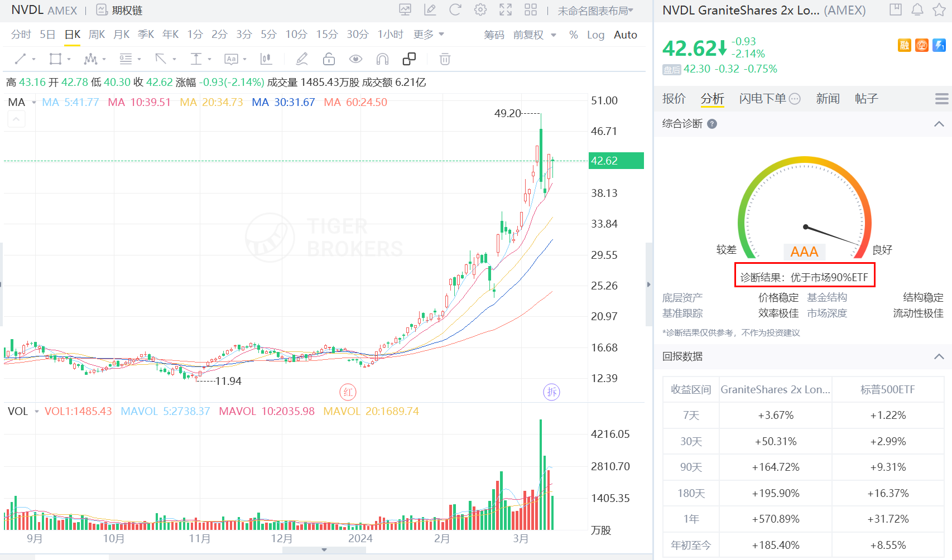Toggle percent scale %
Viewport: 952px width, 560px height.
click(573, 35)
